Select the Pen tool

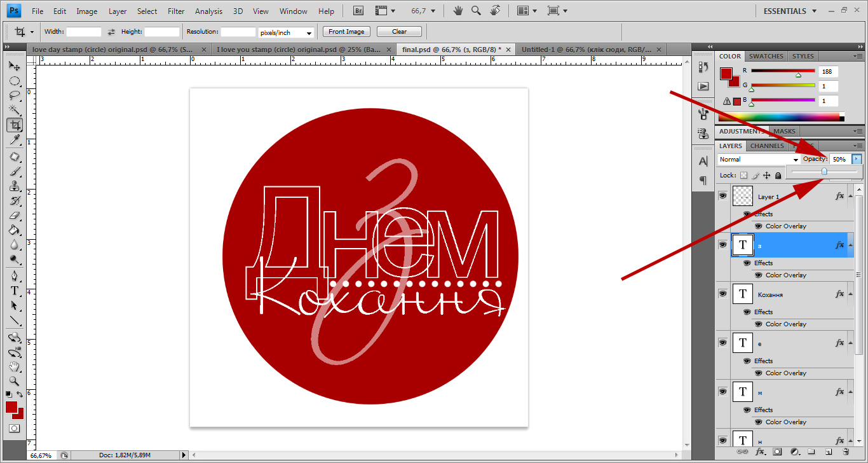(15, 276)
